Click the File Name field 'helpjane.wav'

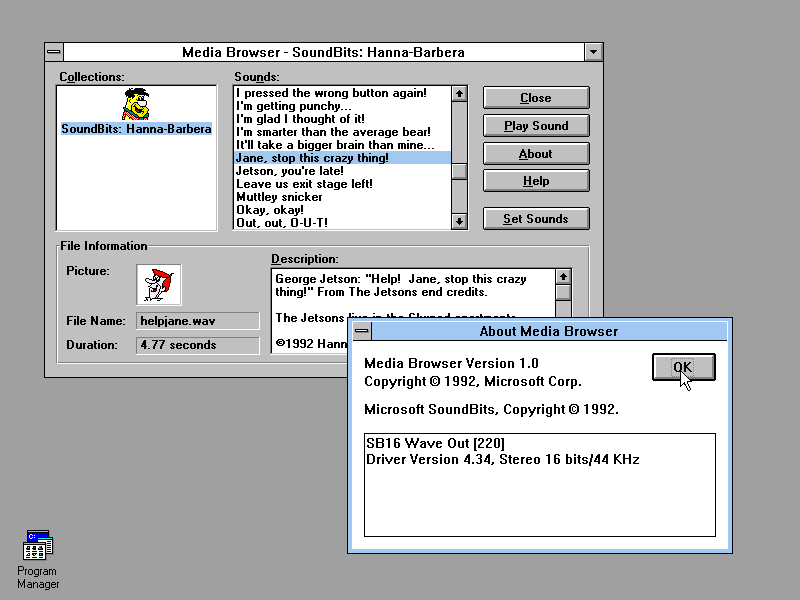(198, 321)
